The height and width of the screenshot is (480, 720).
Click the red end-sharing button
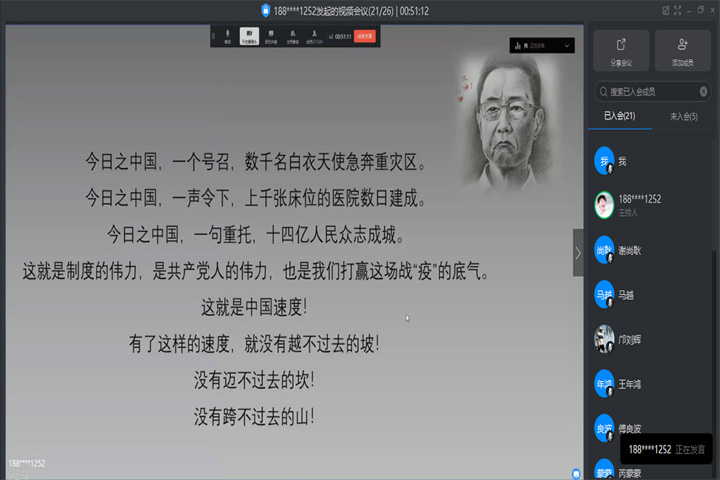pos(365,36)
